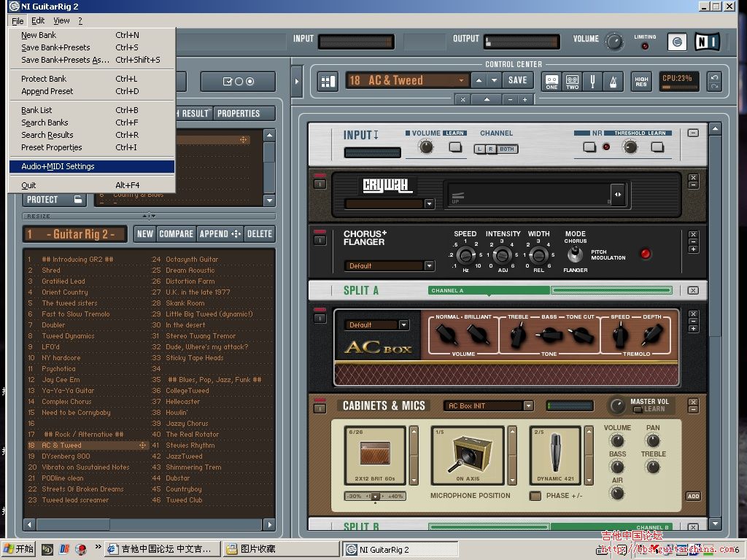Power off the AC Box amp

[320, 318]
